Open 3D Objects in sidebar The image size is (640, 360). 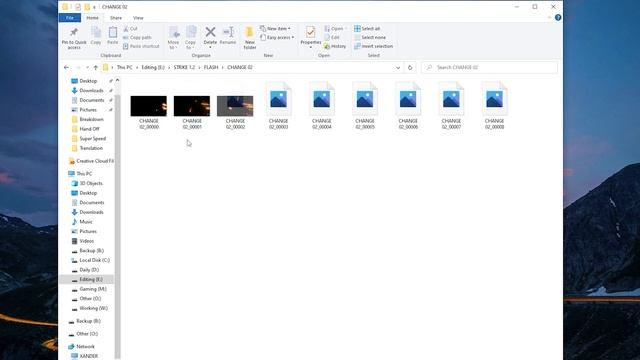pos(87,184)
